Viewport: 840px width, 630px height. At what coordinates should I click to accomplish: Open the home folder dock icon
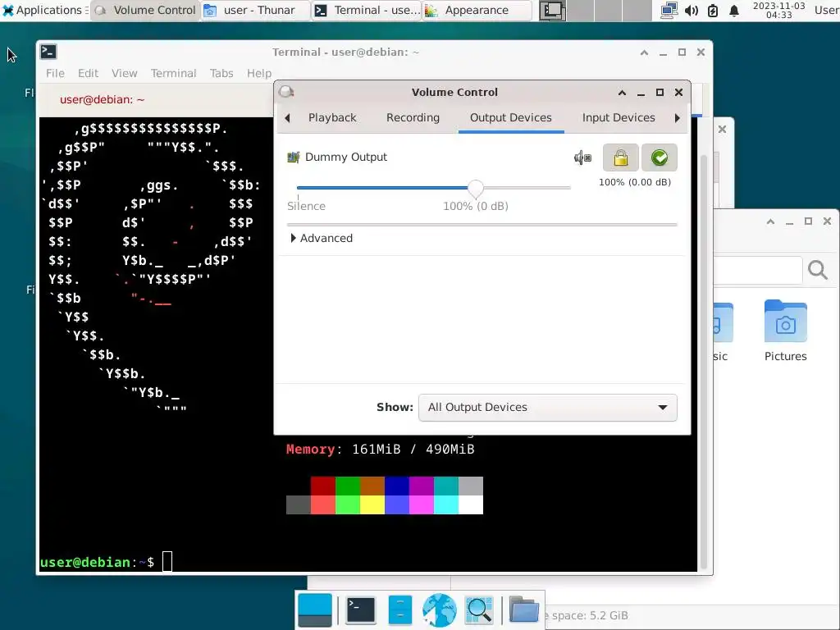tap(523, 609)
